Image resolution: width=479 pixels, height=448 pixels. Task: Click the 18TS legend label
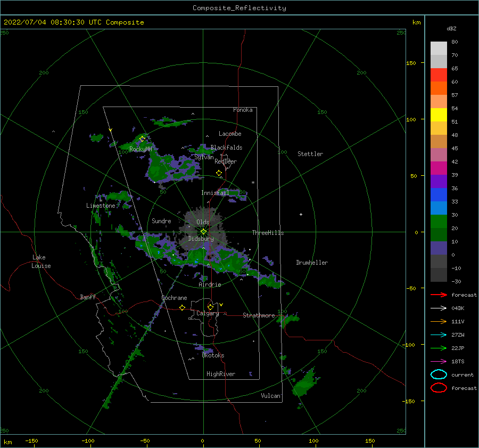(458, 362)
